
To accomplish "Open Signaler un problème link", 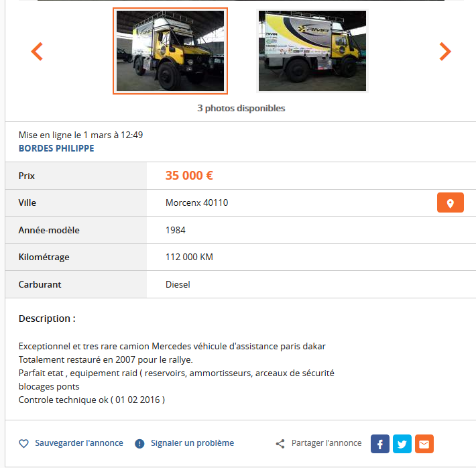I will 192,443.
